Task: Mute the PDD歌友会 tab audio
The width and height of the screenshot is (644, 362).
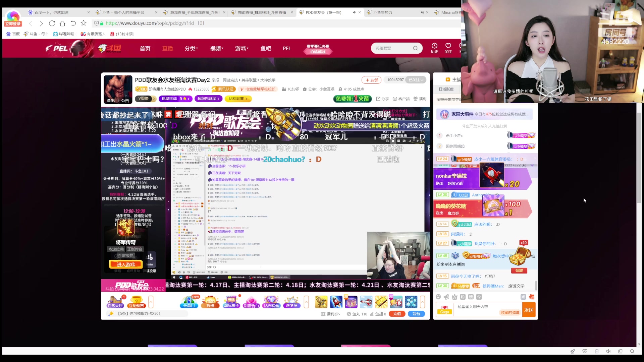Action: [354, 12]
